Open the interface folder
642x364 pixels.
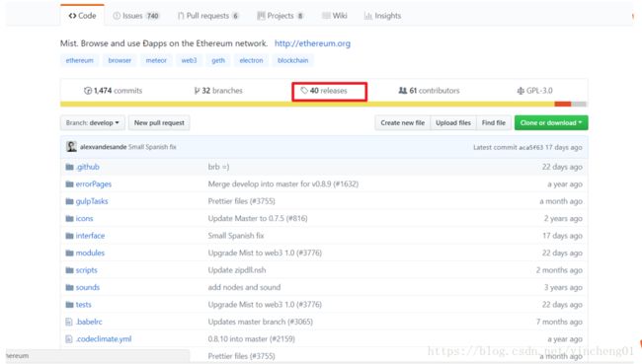[90, 236]
